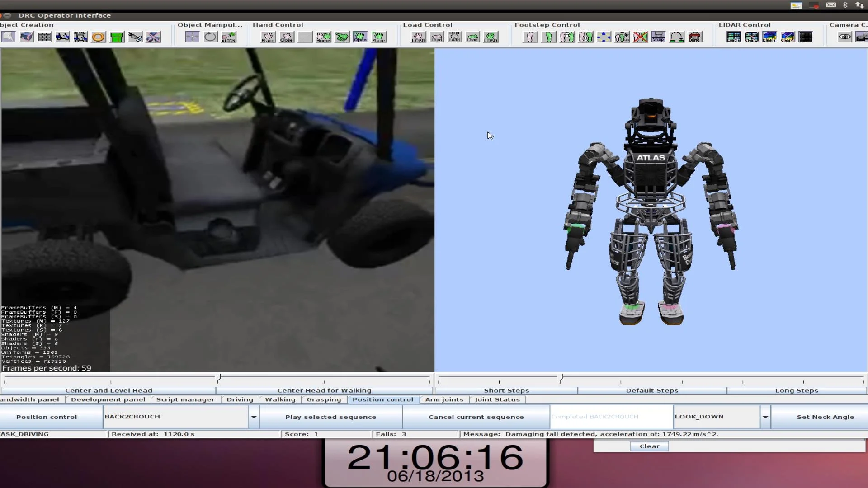The height and width of the screenshot is (488, 868).
Task: Click the blue dots footstep pattern icon
Action: pos(604,37)
